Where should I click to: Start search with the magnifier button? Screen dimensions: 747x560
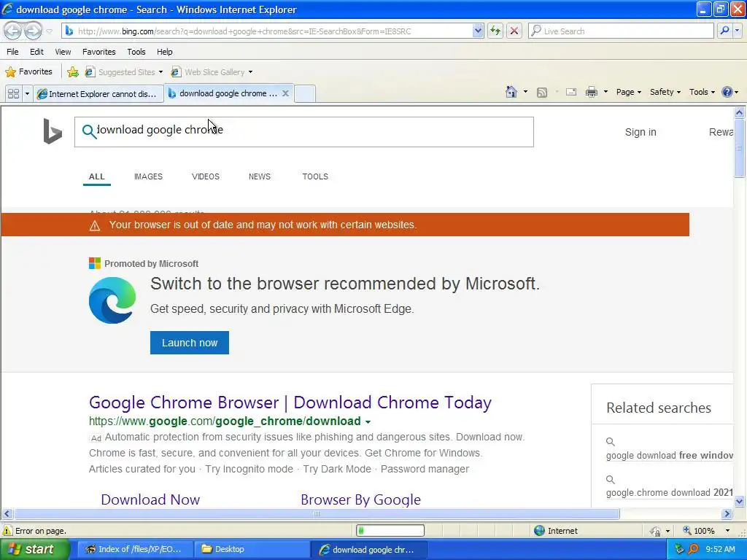[x=724, y=31]
